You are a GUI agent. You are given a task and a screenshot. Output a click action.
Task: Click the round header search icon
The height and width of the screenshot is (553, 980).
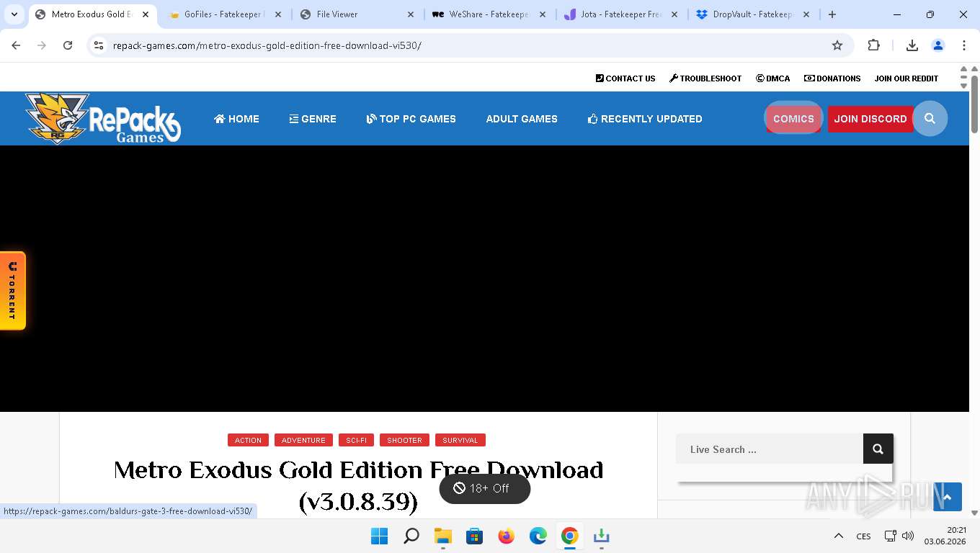(930, 119)
